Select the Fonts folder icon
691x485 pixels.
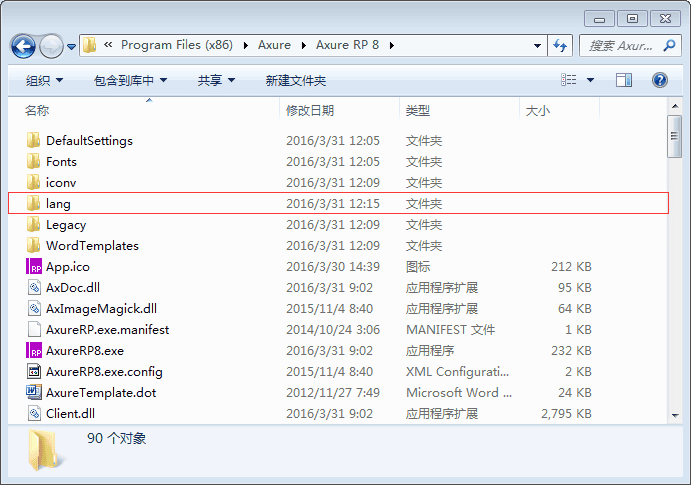point(33,162)
